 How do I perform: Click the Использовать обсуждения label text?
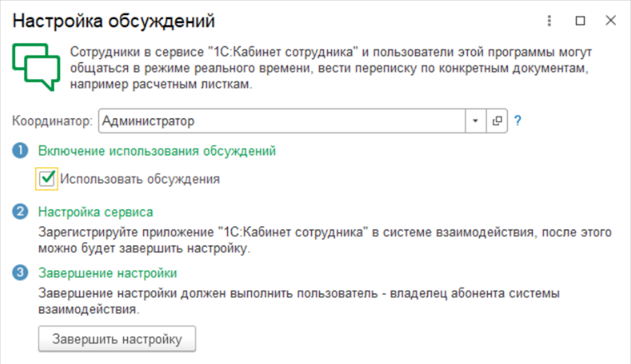pos(140,178)
